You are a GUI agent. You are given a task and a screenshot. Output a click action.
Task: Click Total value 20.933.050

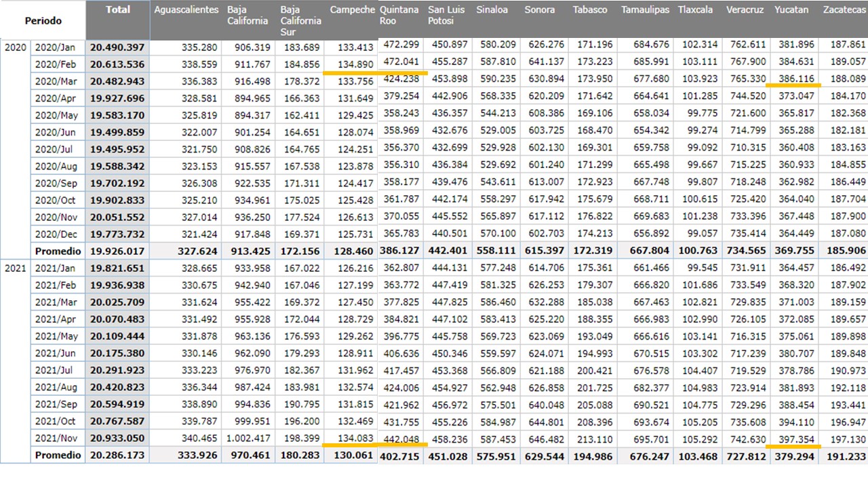117,438
